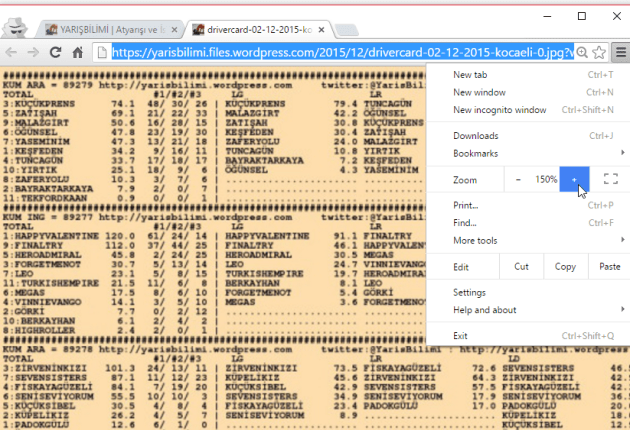Decrease zoom with the minus button
Viewport: 630px width, 430px height.
click(x=518, y=179)
